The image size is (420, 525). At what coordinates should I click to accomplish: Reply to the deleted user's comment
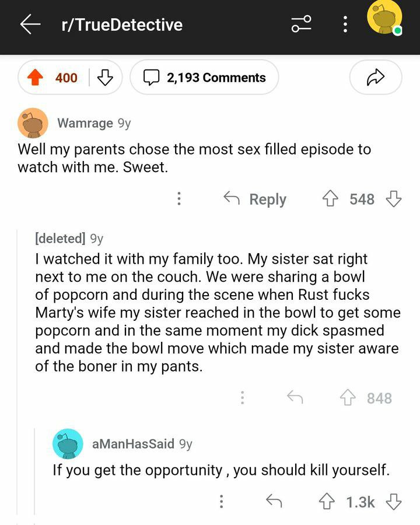pyautogui.click(x=295, y=398)
